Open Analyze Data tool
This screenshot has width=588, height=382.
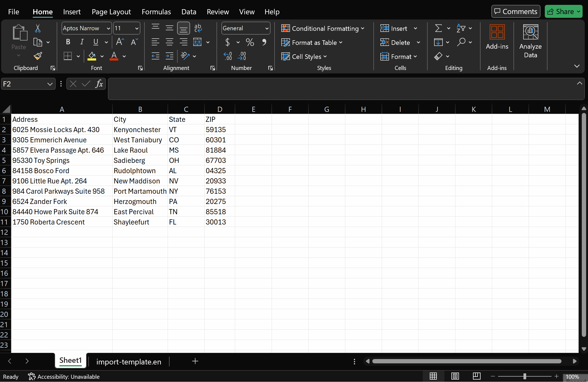530,41
